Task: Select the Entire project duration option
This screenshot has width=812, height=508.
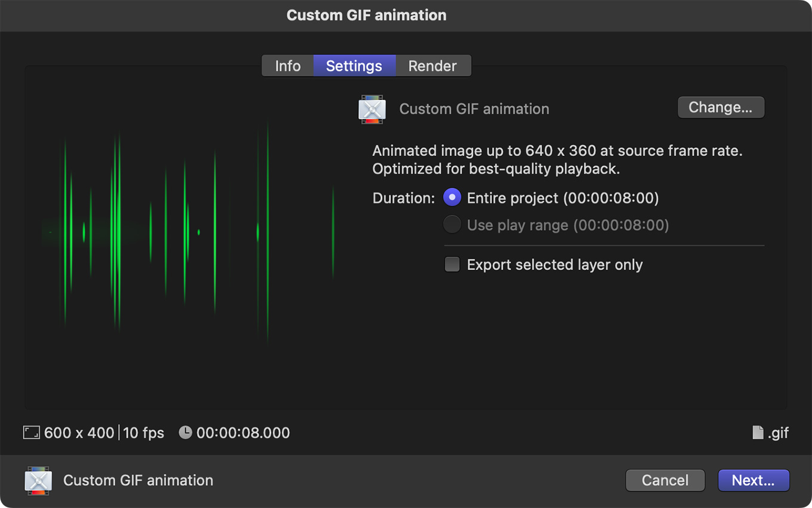Action: pos(453,198)
